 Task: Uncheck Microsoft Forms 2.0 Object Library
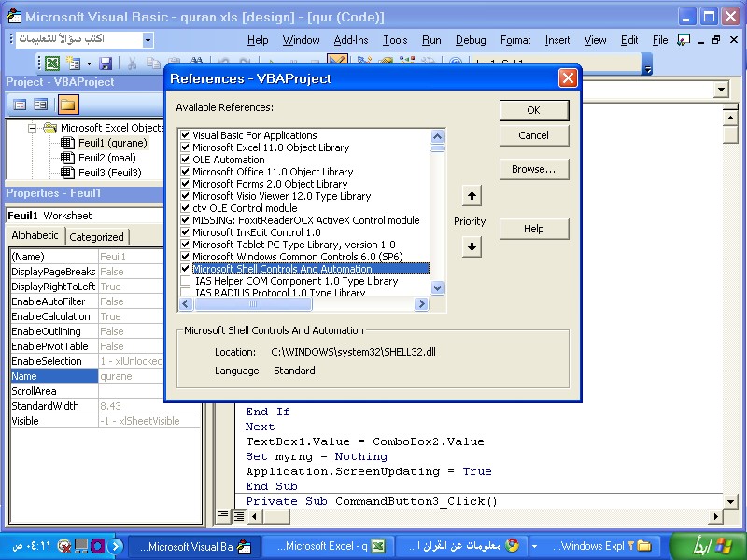185,184
